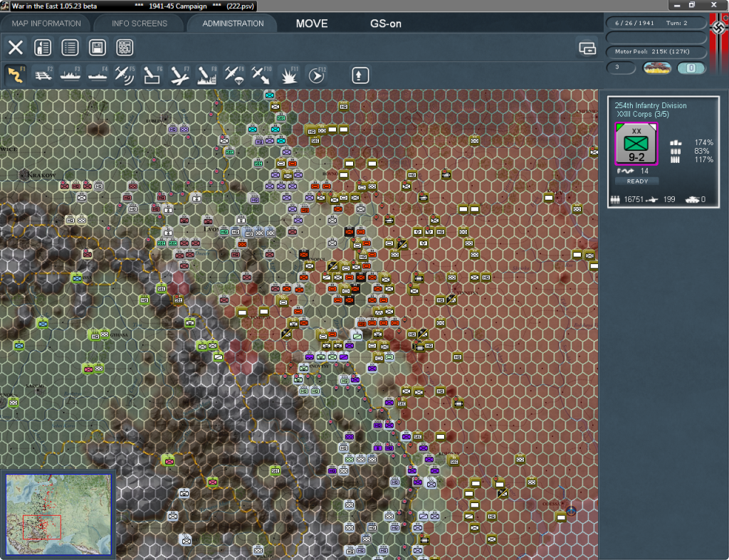
Task: Click the upward arrow box toolbar icon
Action: (360, 75)
